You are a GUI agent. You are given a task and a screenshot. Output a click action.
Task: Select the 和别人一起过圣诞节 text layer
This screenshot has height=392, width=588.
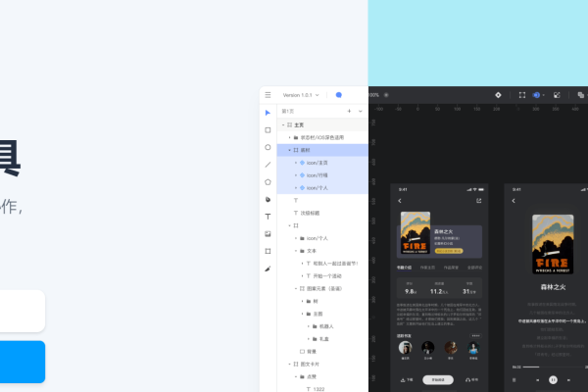tap(322, 264)
